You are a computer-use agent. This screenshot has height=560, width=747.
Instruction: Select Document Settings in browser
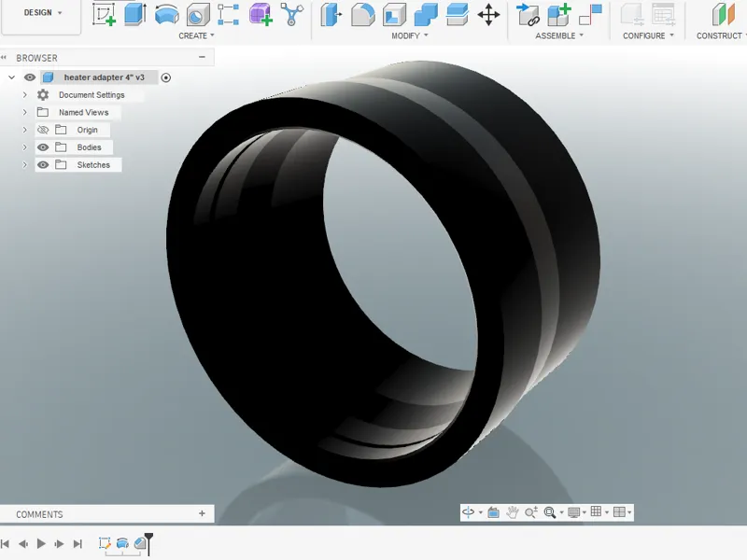click(92, 95)
